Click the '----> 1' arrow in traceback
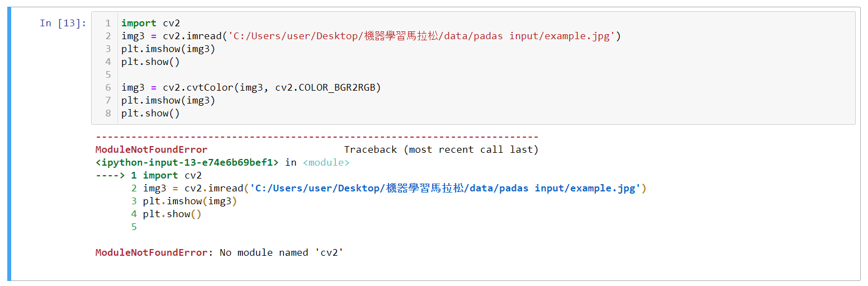Image resolution: width=868 pixels, height=286 pixels. 116,175
